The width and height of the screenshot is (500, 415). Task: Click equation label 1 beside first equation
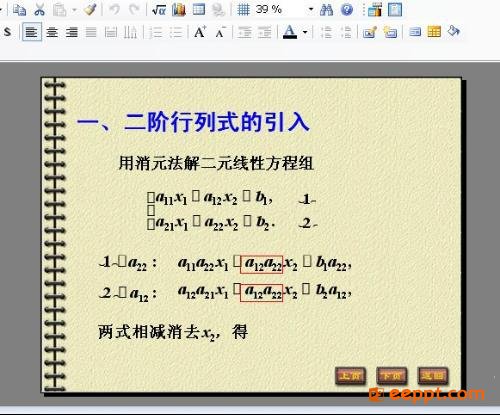click(x=307, y=200)
